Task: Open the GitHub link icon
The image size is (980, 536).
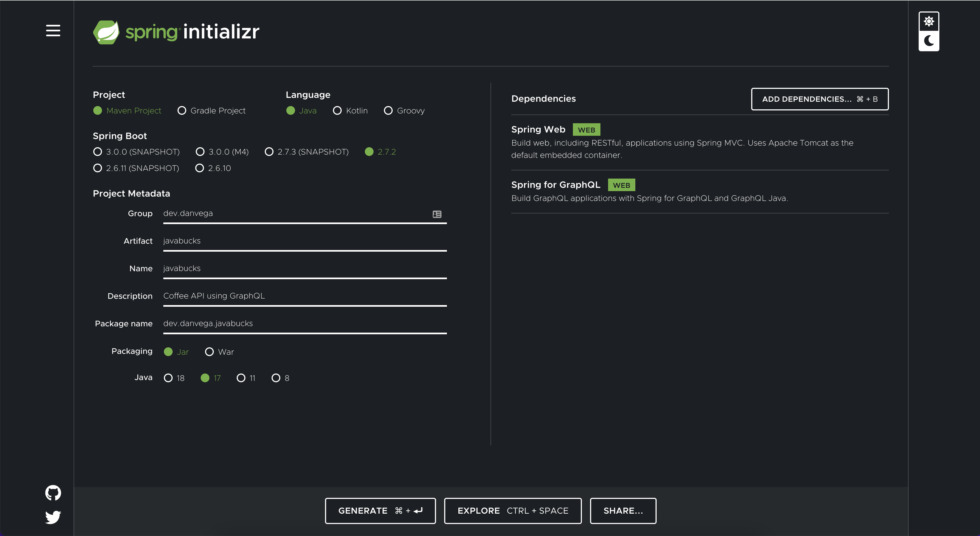Action: [53, 493]
